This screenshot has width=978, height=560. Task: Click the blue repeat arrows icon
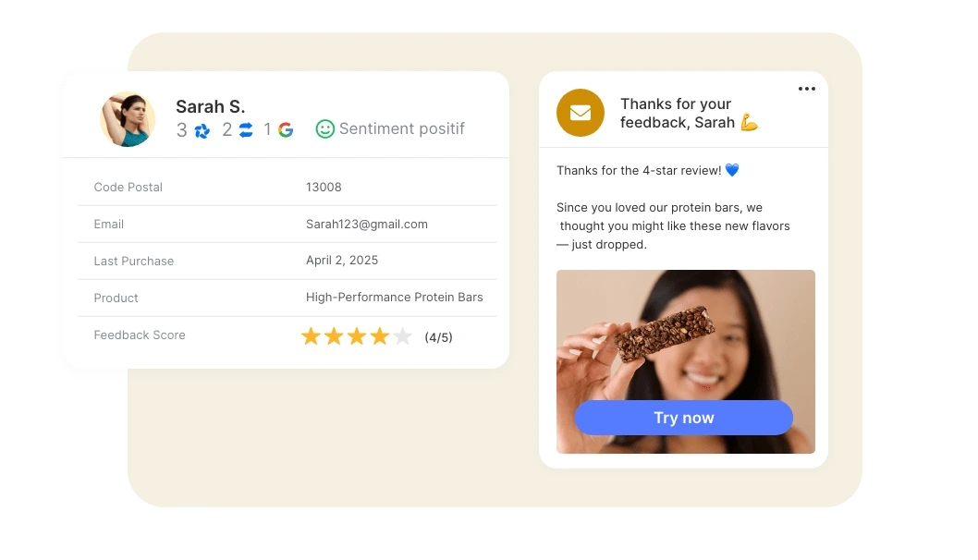pos(247,129)
